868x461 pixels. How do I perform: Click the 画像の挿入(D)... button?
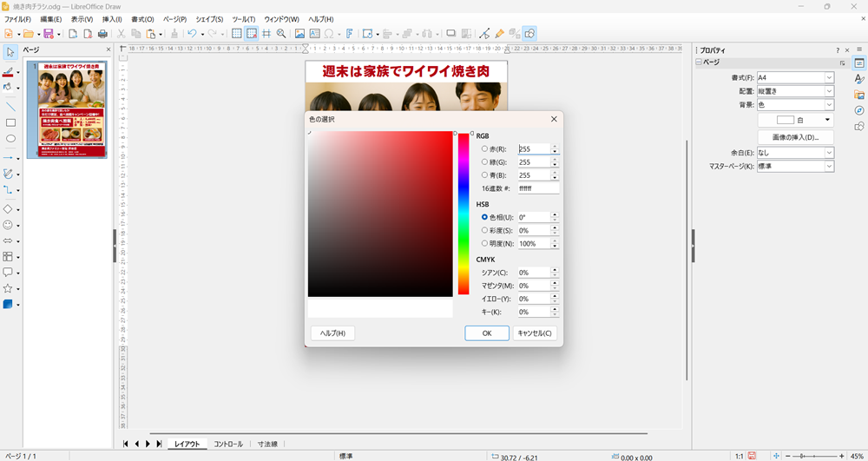pyautogui.click(x=795, y=137)
